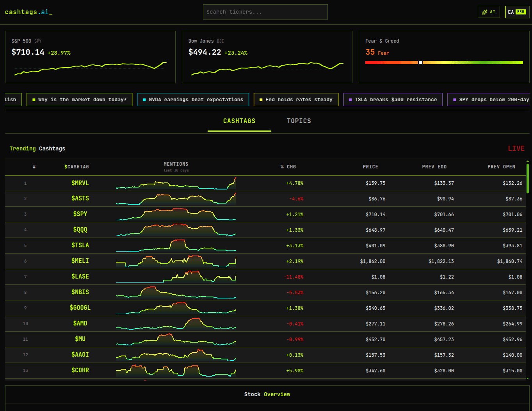Open the $AMD cashtag

pyautogui.click(x=80, y=323)
